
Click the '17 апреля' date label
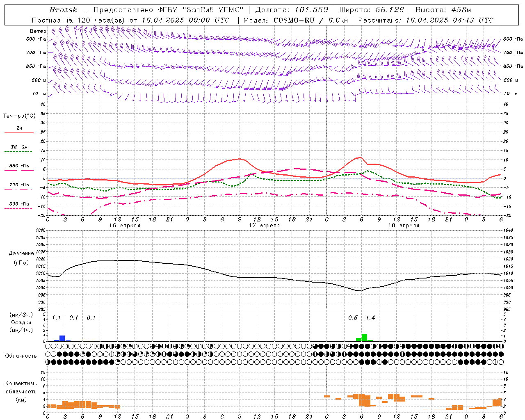click(264, 226)
